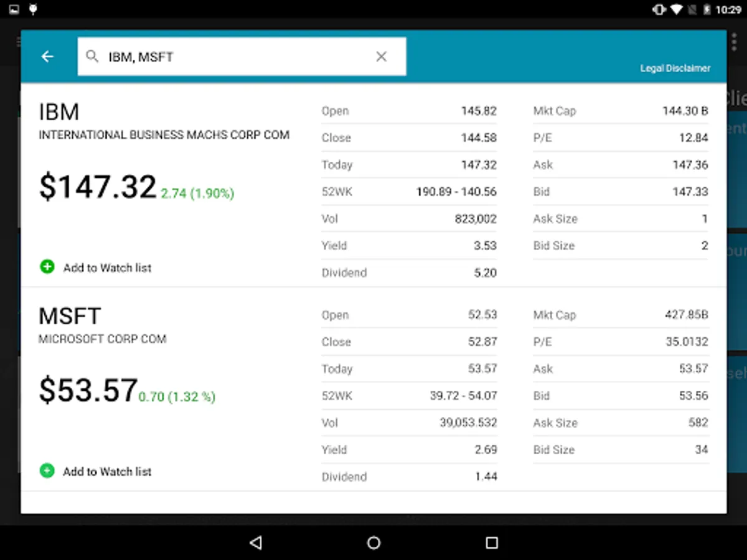The height and width of the screenshot is (560, 747).
Task: Tap the vibrate mode status icon
Action: pos(659,9)
